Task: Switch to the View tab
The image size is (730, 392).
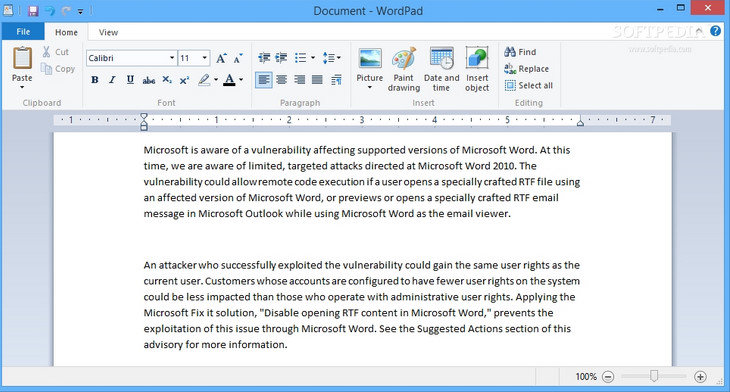Action: [108, 32]
